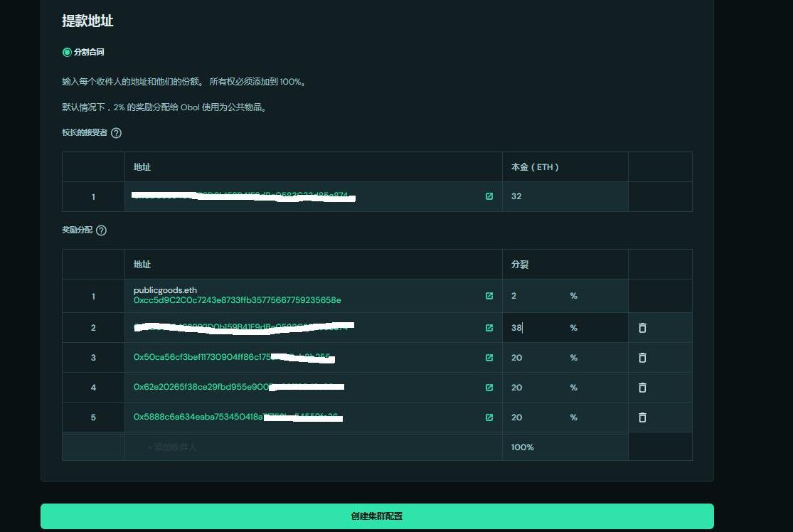Click the 创建集群配置 button
Image resolution: width=793 pixels, height=532 pixels.
coord(377,516)
